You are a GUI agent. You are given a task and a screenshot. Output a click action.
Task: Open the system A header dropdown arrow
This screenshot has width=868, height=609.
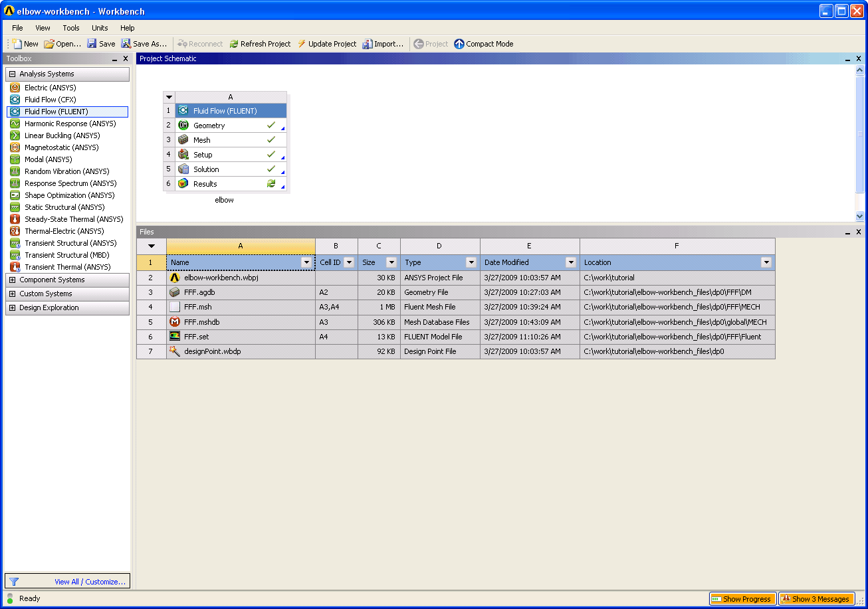click(169, 97)
